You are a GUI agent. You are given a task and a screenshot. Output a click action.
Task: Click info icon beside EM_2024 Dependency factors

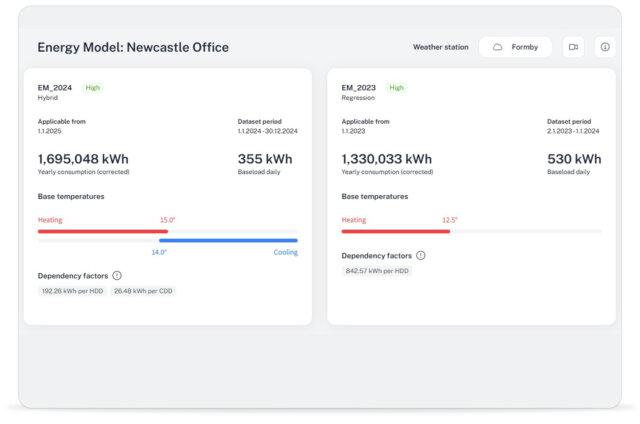coord(117,275)
